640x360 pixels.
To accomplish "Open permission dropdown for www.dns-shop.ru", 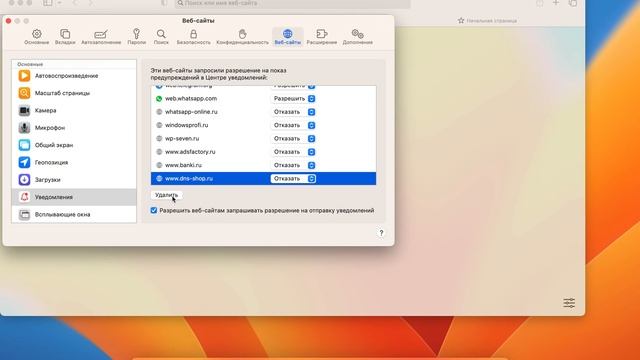I will point(293,179).
